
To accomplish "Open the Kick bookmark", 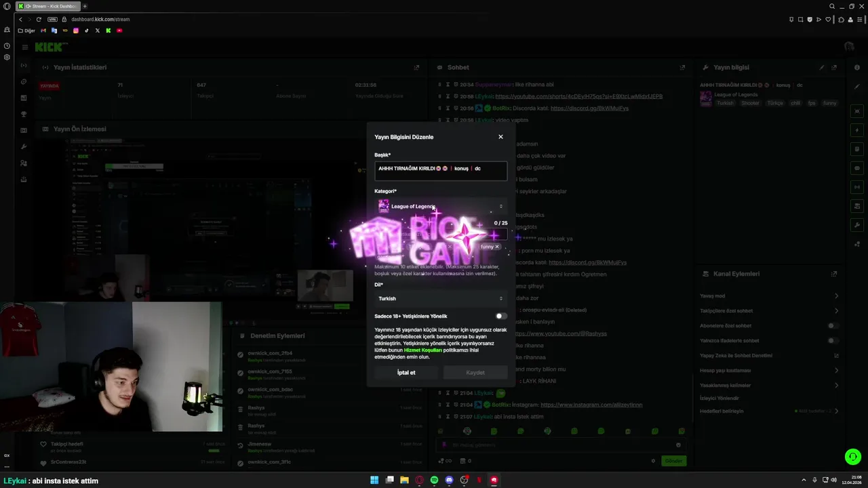I will click(x=108, y=30).
